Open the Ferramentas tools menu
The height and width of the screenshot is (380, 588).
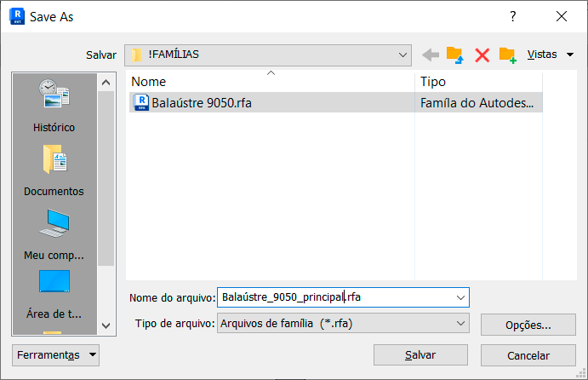56,354
